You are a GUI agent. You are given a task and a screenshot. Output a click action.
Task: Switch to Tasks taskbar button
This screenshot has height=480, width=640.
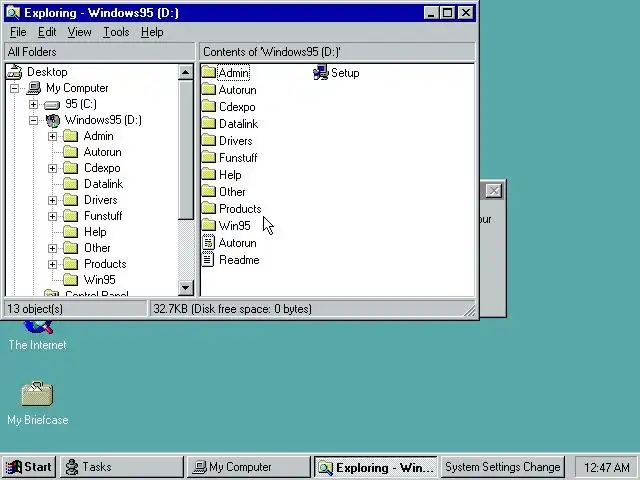coord(122,467)
